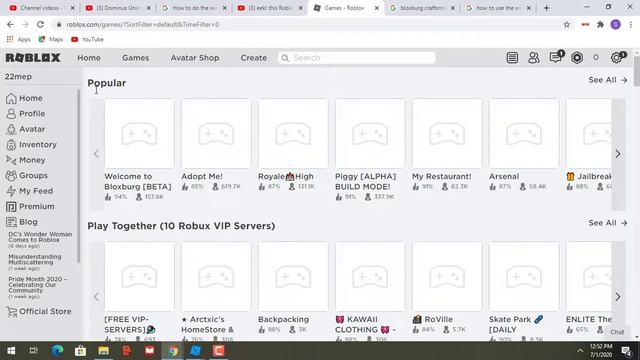The width and height of the screenshot is (640, 360).
Task: Open the Home sidebar icon
Action: 11,98
